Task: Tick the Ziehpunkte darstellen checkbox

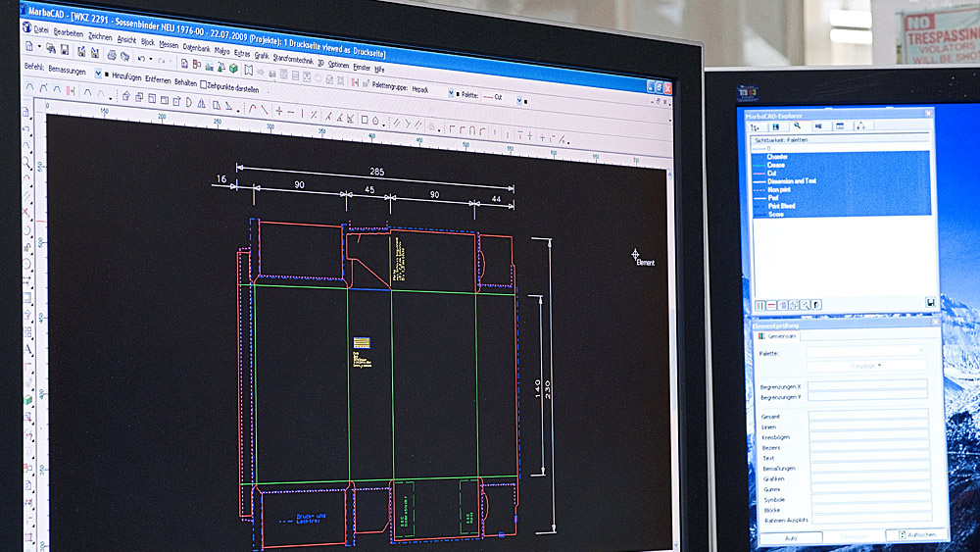Action: tap(203, 84)
